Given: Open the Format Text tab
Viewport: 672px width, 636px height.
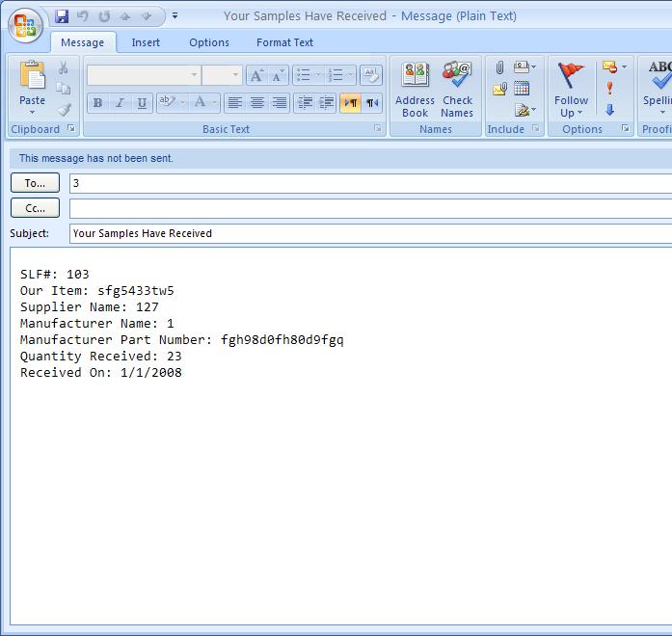Looking at the screenshot, I should click(284, 42).
